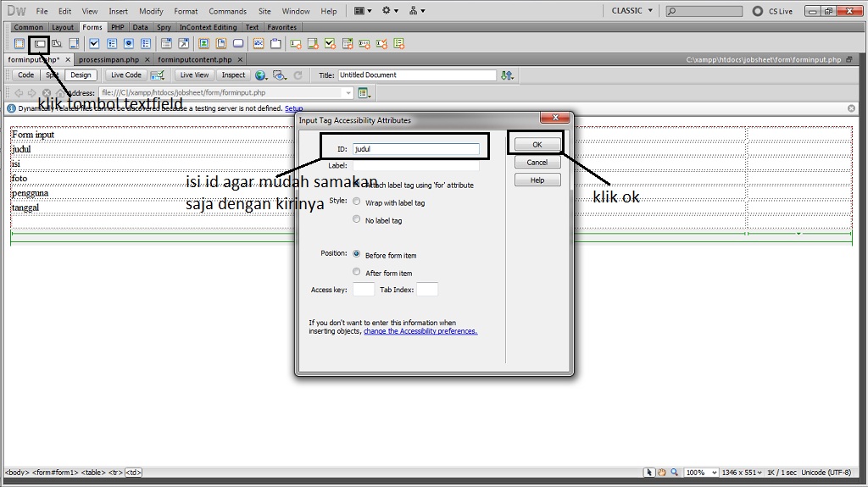868x487 pixels.
Task: Expand the Address bar dropdown
Action: coord(348,93)
